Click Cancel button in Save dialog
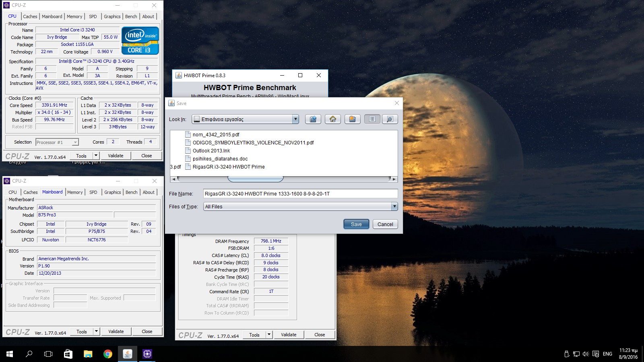Image resolution: width=644 pixels, height=362 pixels. [385, 224]
